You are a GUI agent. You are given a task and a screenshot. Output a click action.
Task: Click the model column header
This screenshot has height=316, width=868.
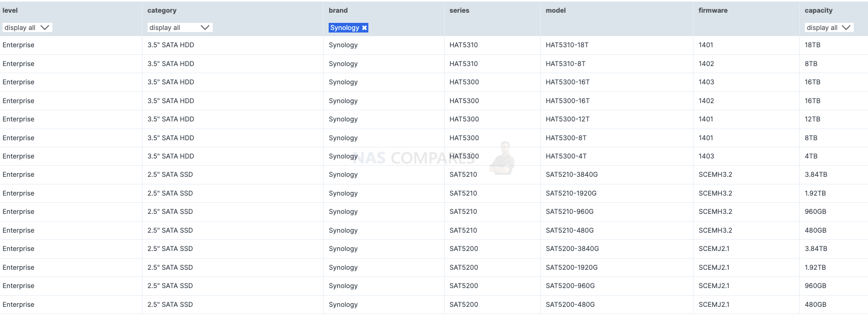[556, 10]
